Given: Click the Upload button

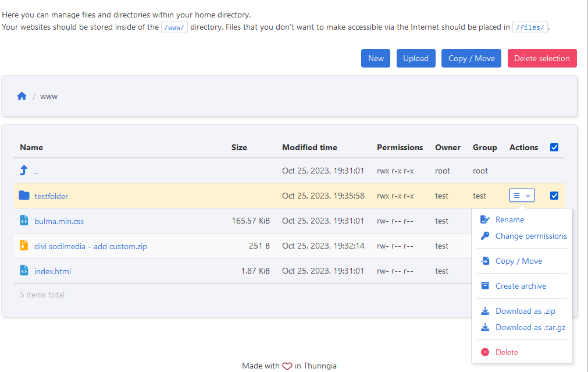Looking at the screenshot, I should (x=416, y=58).
